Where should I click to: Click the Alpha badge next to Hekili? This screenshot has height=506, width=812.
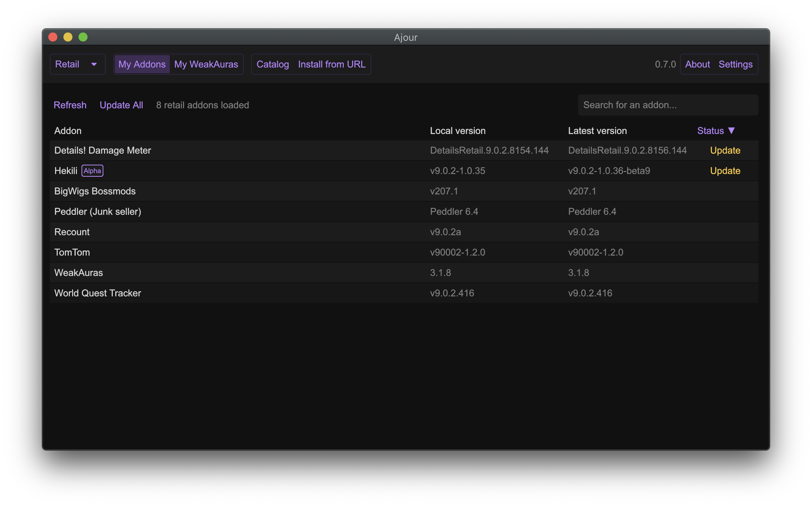pyautogui.click(x=92, y=171)
